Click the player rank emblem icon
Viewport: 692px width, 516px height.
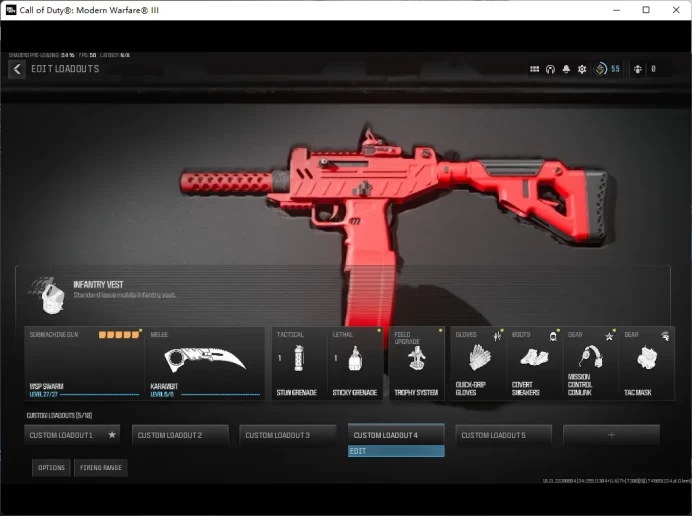click(x=600, y=69)
